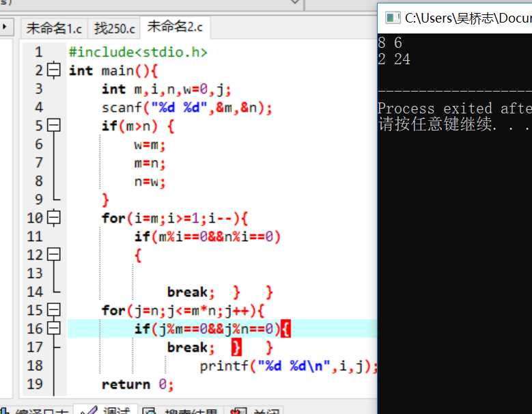Click the 'if(m%i==0&&n%i==0)' line
532x414 pixels.
point(208,236)
